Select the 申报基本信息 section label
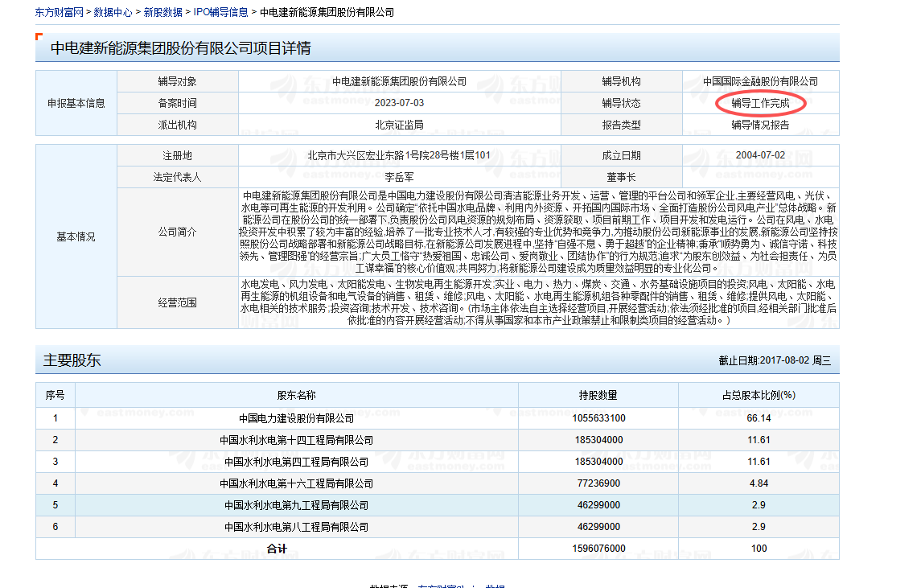Viewport: 921px width, 588px height. tap(76, 104)
